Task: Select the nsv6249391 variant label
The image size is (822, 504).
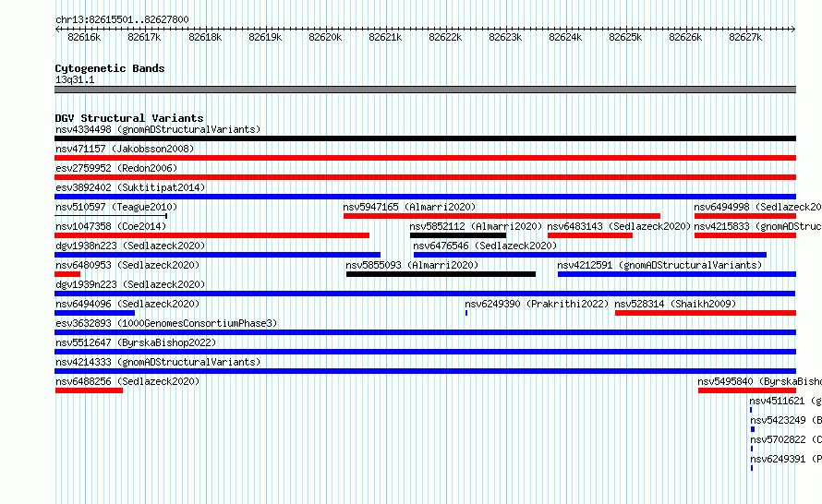Action: click(785, 459)
